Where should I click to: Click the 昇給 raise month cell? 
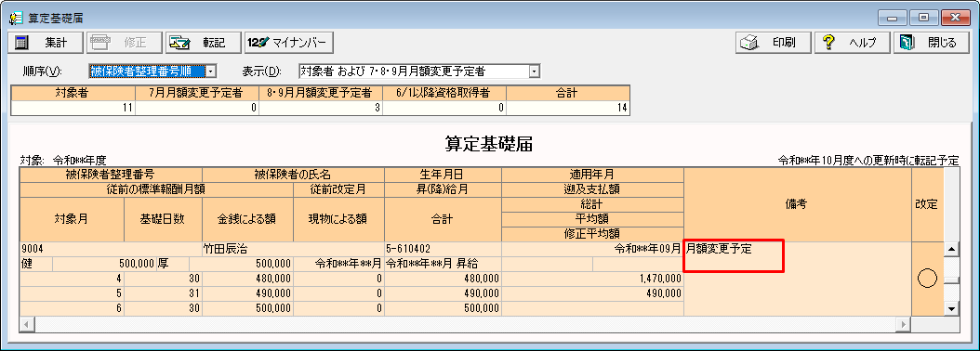[443, 264]
